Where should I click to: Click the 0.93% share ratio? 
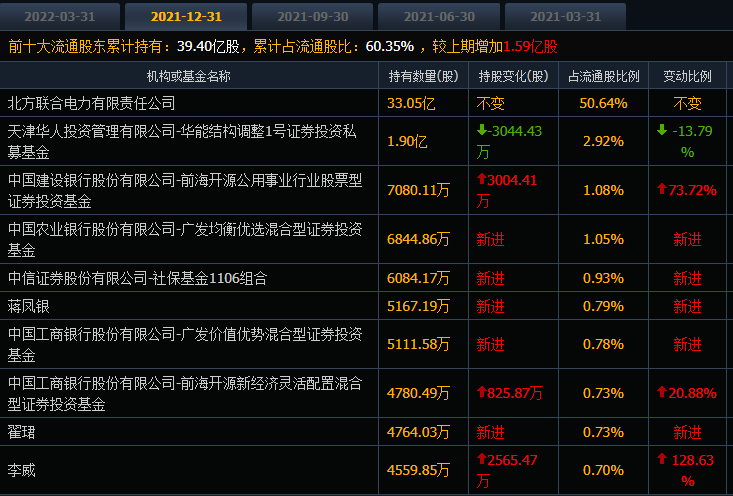(x=603, y=279)
